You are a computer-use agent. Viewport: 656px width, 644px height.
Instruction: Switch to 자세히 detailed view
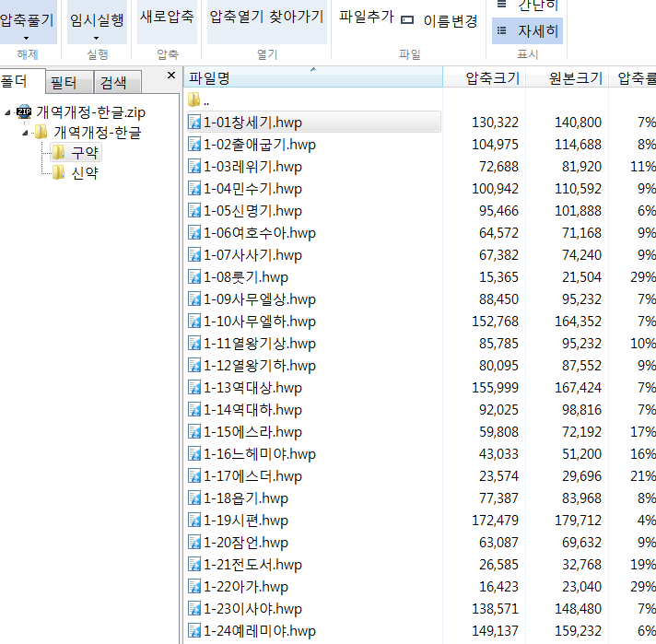click(527, 30)
